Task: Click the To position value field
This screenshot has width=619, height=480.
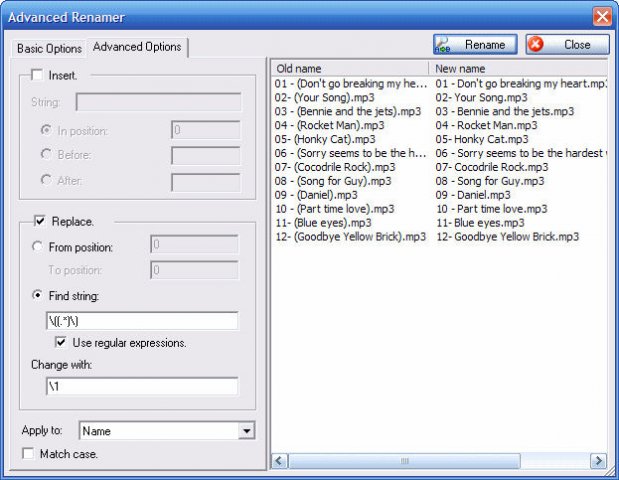Action: pos(194,270)
